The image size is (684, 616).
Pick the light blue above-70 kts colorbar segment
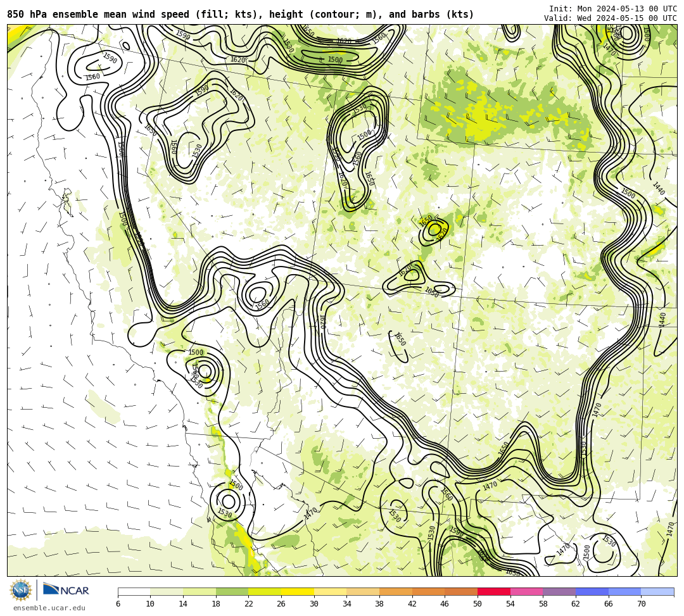pyautogui.click(x=657, y=591)
